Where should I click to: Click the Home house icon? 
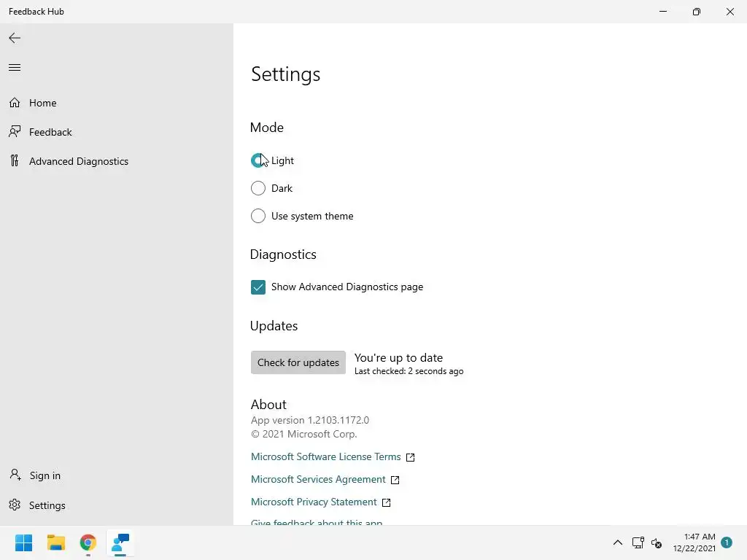coord(15,102)
